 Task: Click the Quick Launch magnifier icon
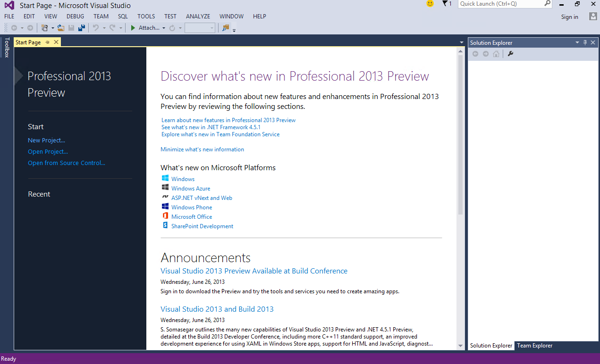547,3
